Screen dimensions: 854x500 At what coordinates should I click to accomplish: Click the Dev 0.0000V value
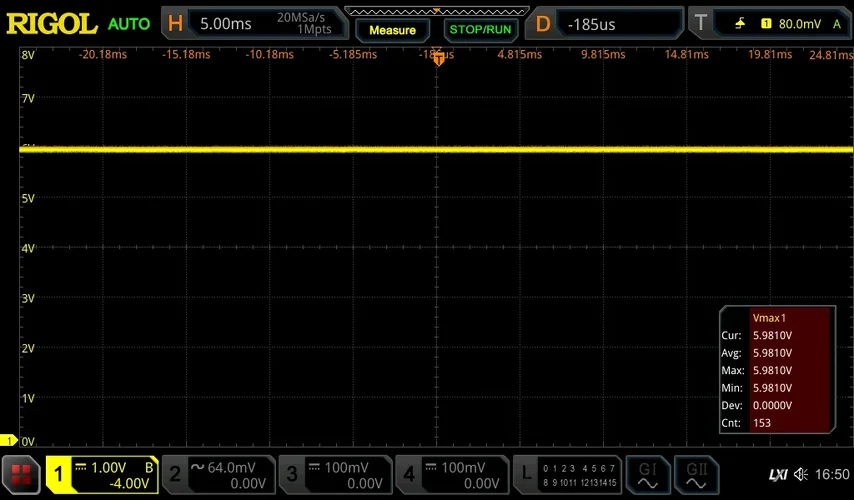(772, 405)
